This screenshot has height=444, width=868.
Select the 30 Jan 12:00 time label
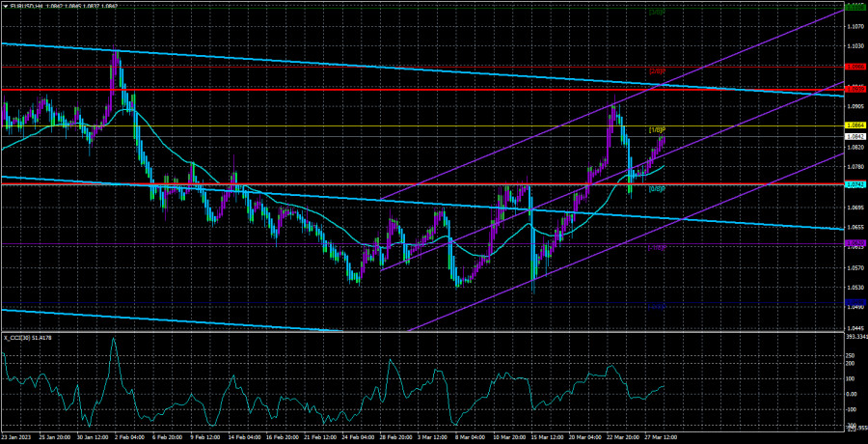click(91, 437)
